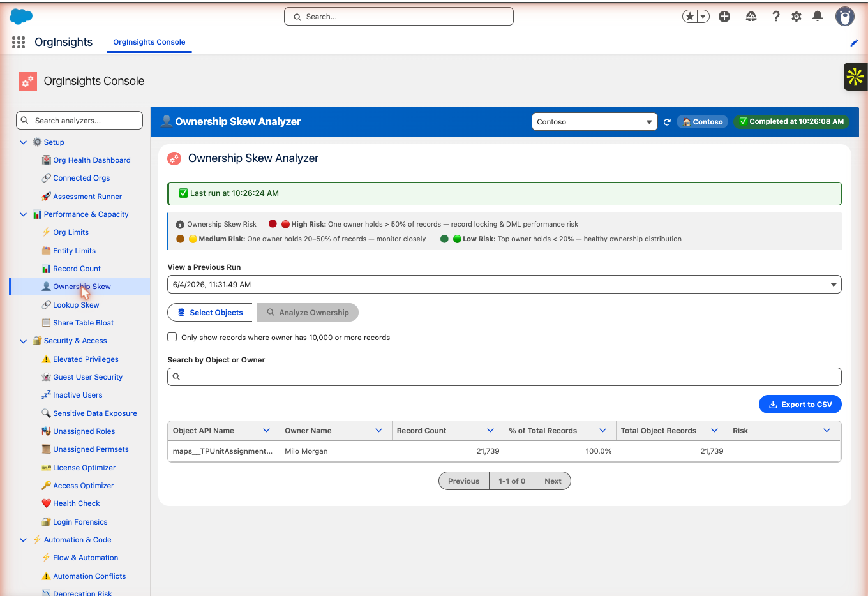Image resolution: width=868 pixels, height=596 pixels.
Task: Click the yellow asterisk widget icon
Action: tap(855, 77)
